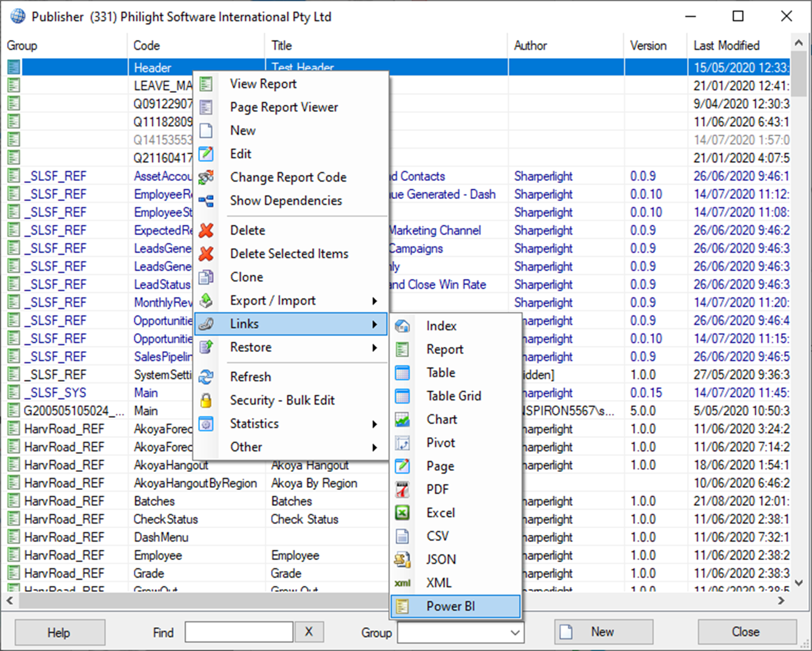
Task: Expand the Other submenu arrow
Action: click(x=374, y=448)
